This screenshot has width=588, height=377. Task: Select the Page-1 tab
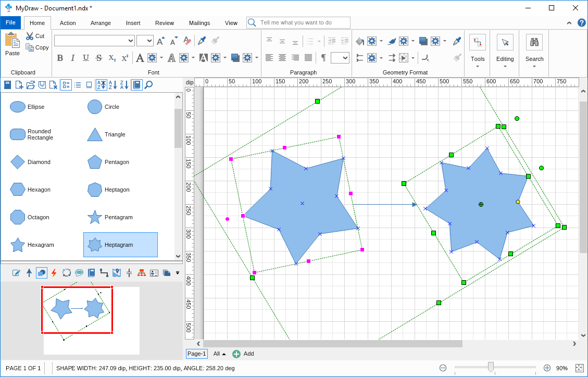pyautogui.click(x=196, y=354)
